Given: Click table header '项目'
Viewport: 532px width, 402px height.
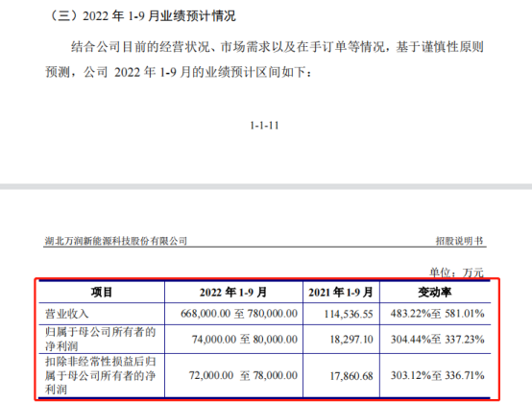Looking at the screenshot, I should coord(102,293).
